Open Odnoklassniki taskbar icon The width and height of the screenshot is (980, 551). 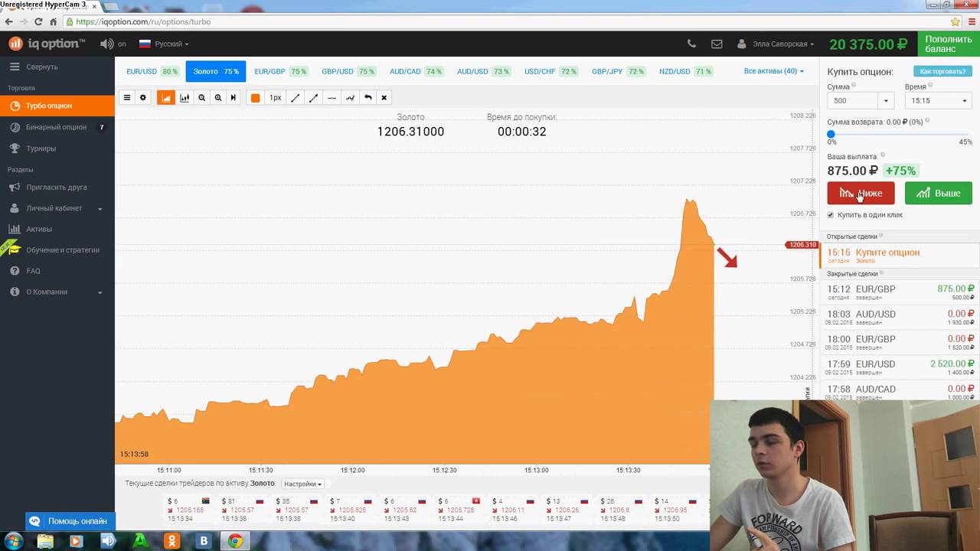point(171,541)
